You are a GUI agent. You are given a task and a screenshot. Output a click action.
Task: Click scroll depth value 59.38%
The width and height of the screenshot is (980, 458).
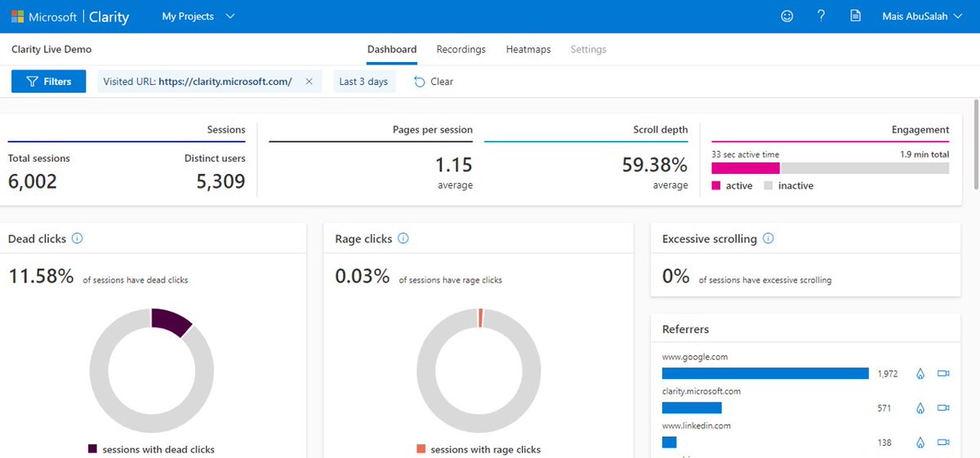[654, 165]
